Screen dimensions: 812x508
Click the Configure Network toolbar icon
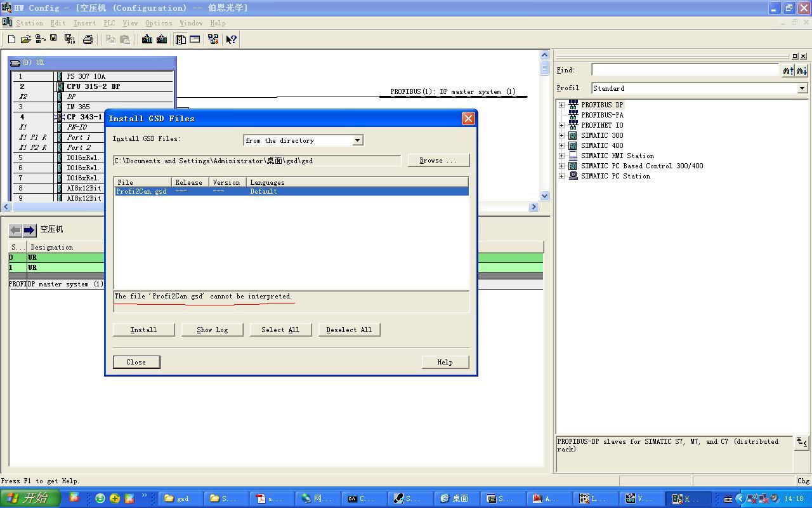click(x=213, y=39)
